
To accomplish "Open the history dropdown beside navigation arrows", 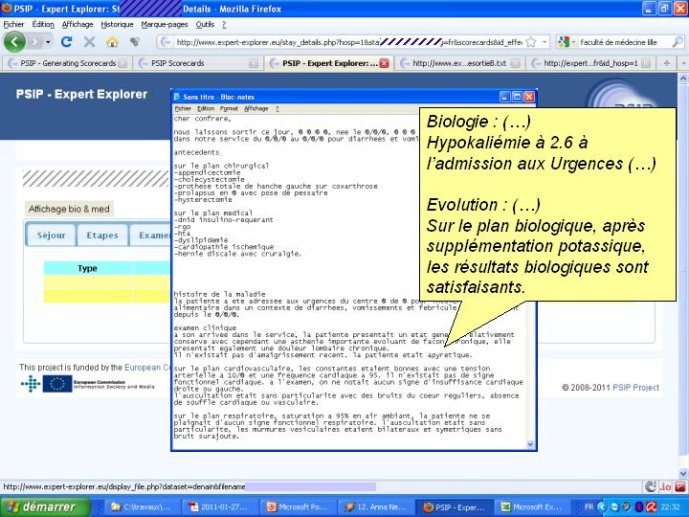I will pos(48,42).
